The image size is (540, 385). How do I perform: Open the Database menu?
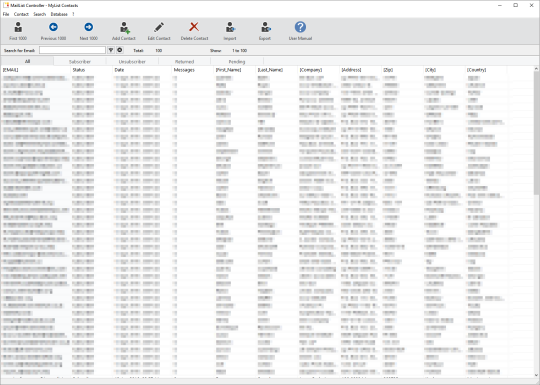point(59,14)
